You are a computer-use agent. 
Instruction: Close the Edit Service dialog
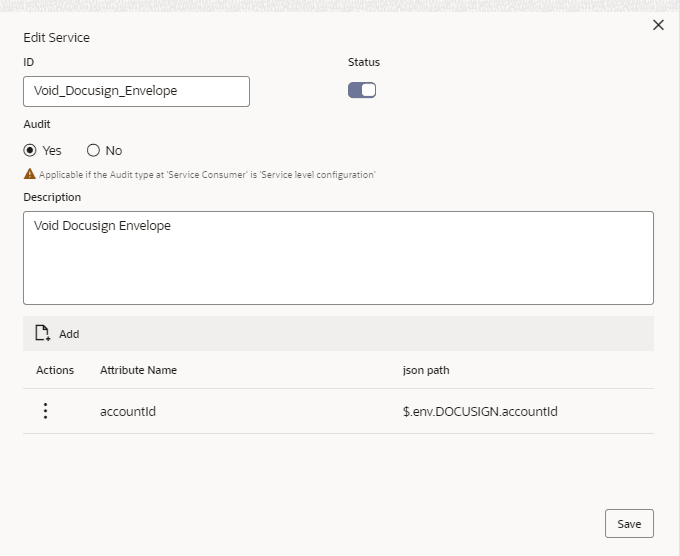pos(658,25)
